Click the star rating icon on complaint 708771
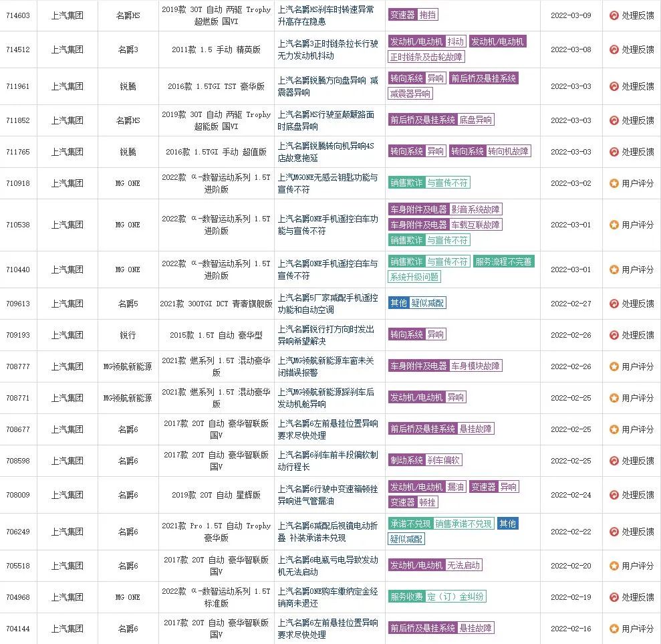Viewport: 661px width, 644px height. (x=615, y=397)
